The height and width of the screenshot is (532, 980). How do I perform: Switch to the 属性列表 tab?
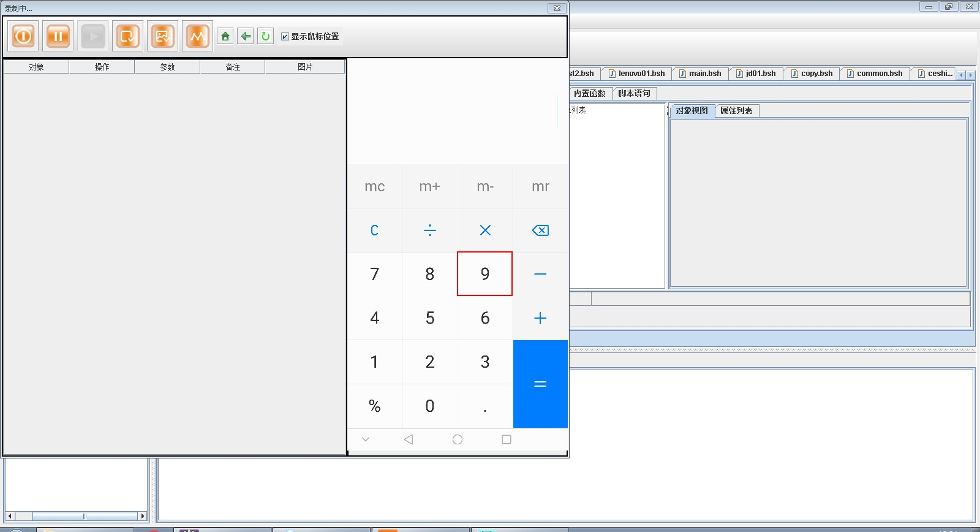(x=736, y=111)
